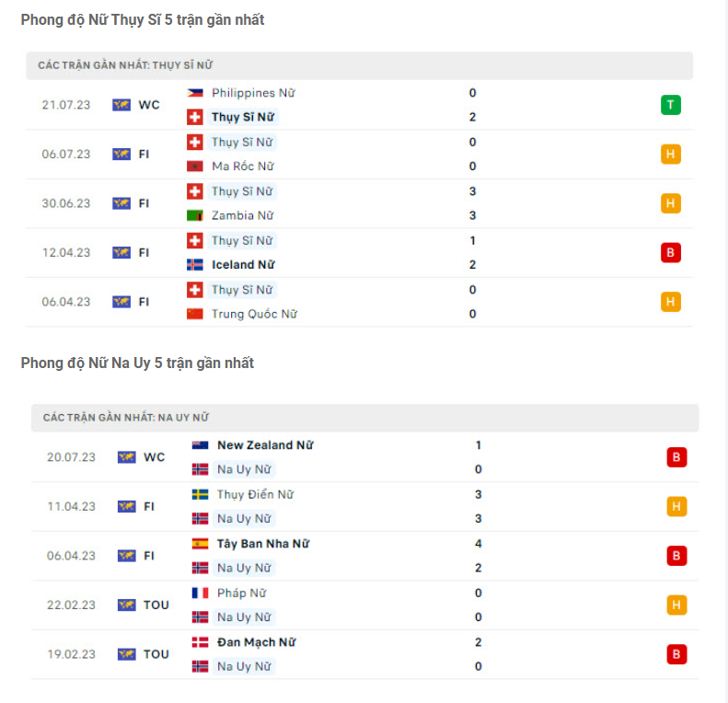
Task: Open the Philippines Nữ team link
Action: [253, 93]
